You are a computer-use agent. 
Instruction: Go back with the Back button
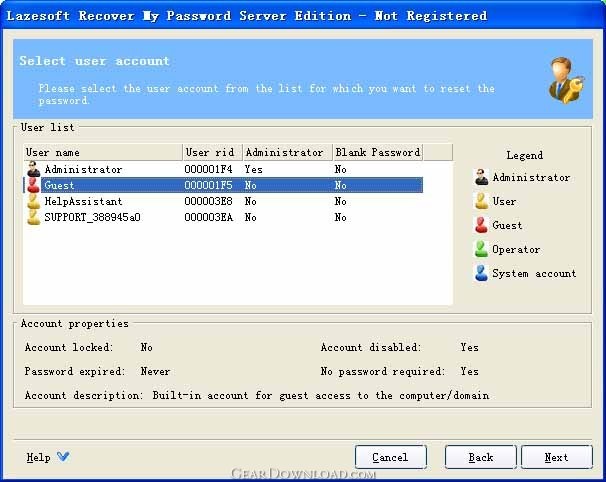pyautogui.click(x=480, y=457)
